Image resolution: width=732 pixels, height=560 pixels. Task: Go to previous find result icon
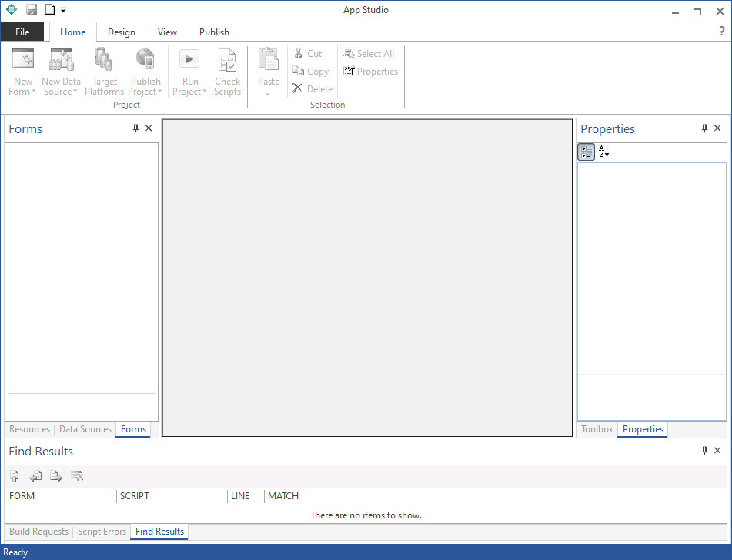[x=35, y=476]
